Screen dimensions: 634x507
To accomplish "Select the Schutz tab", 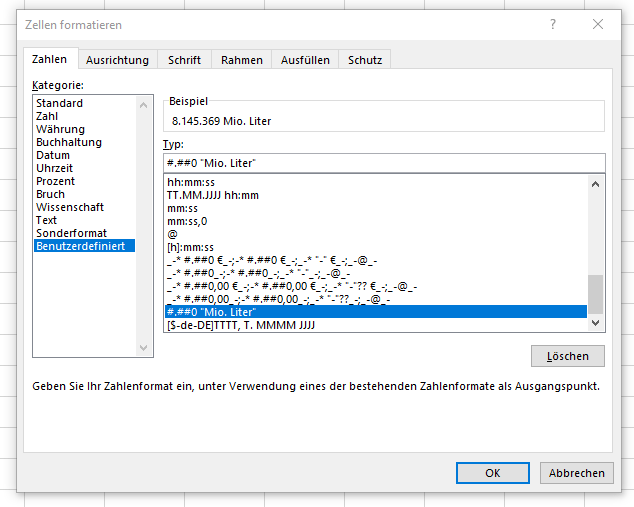I will [x=365, y=60].
